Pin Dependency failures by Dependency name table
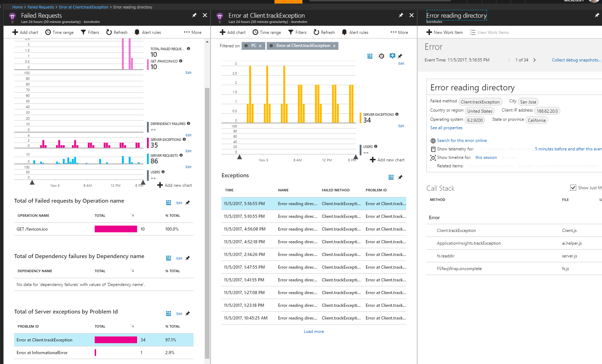Image resolution: width=602 pixels, height=364 pixels. tap(188, 258)
